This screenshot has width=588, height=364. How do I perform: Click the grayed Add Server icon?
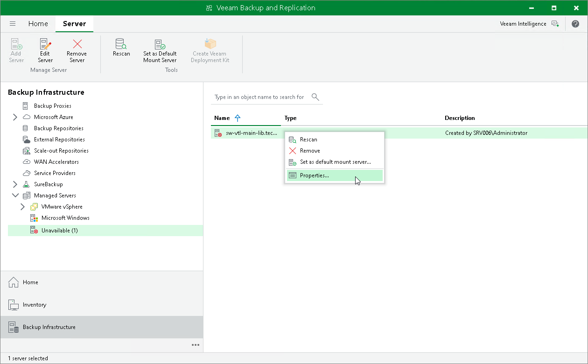click(x=16, y=44)
